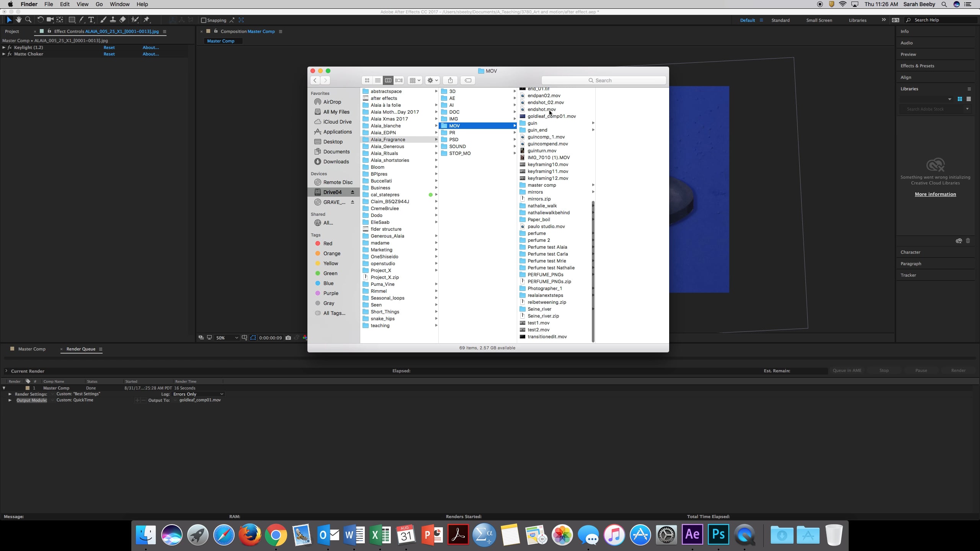The width and height of the screenshot is (980, 551).
Task: Select the Eraser tool
Action: click(x=122, y=20)
